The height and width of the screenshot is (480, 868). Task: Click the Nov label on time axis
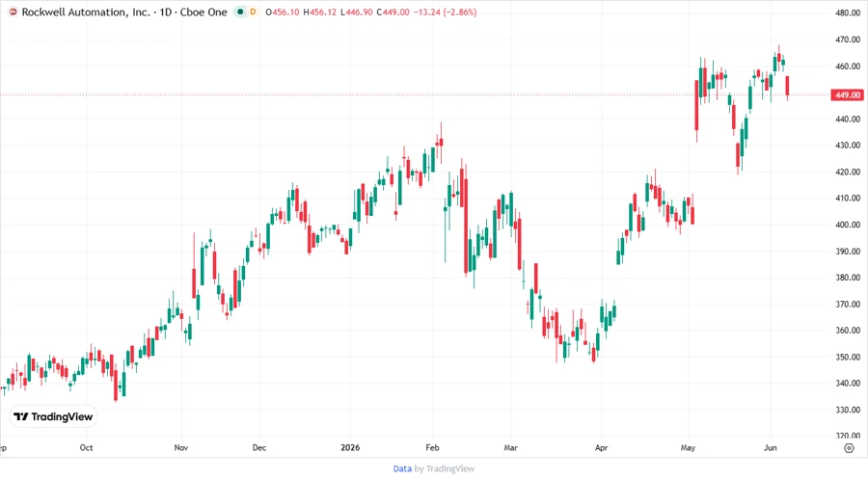(x=181, y=447)
